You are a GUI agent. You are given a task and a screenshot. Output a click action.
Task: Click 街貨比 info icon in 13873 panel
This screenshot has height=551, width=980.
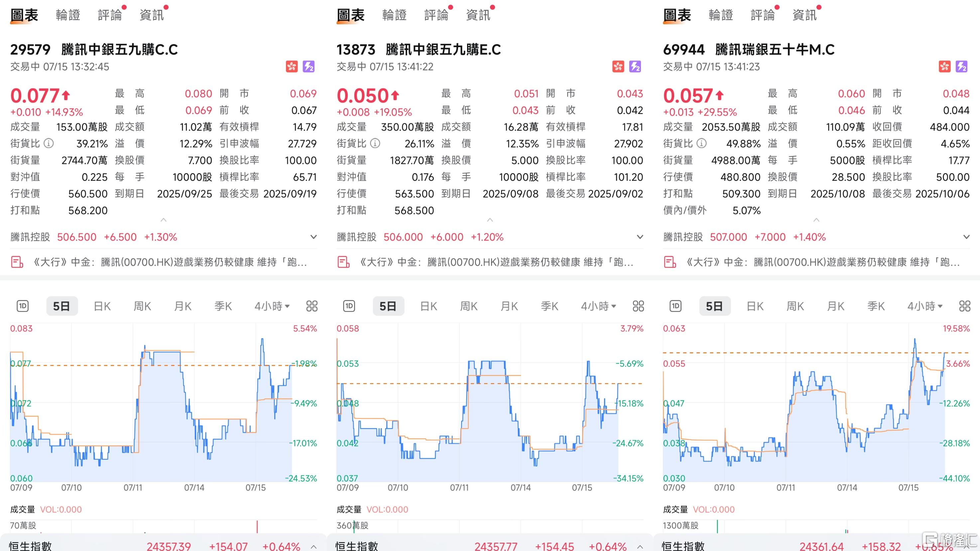(x=375, y=143)
